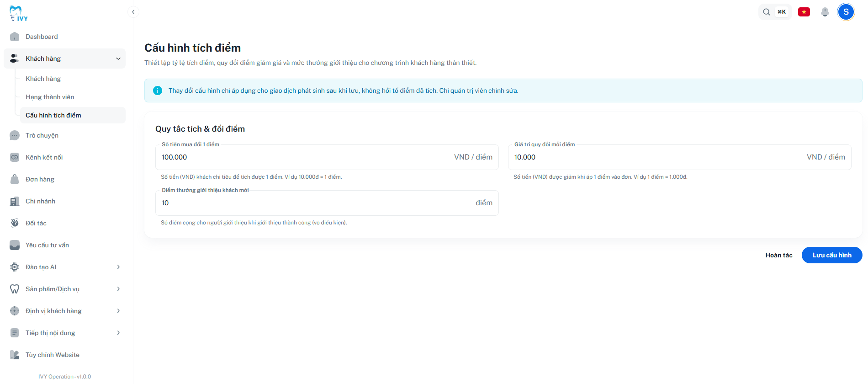The image size is (868, 384).
Task: Open the Dashboard menu item
Action: tap(64, 37)
